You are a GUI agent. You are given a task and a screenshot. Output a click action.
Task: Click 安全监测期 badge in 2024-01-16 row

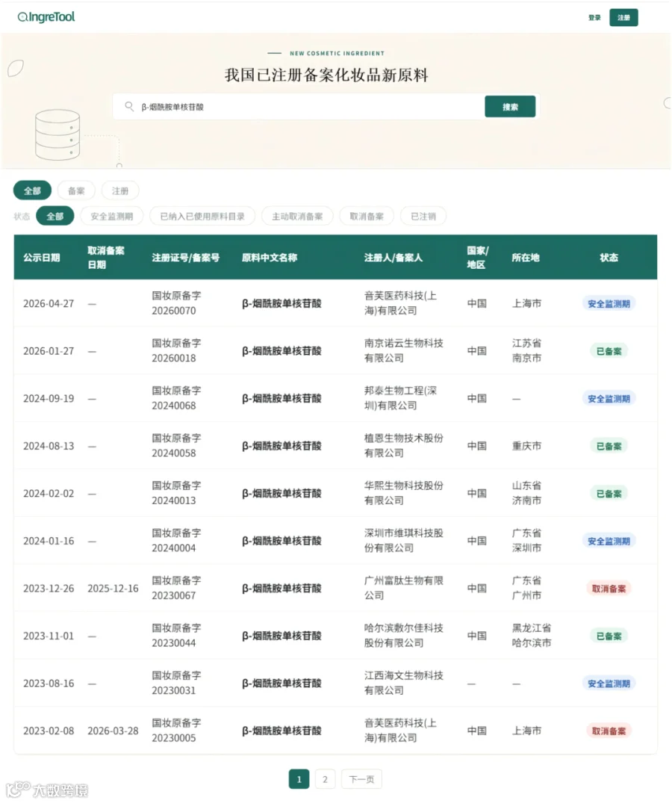coord(609,541)
